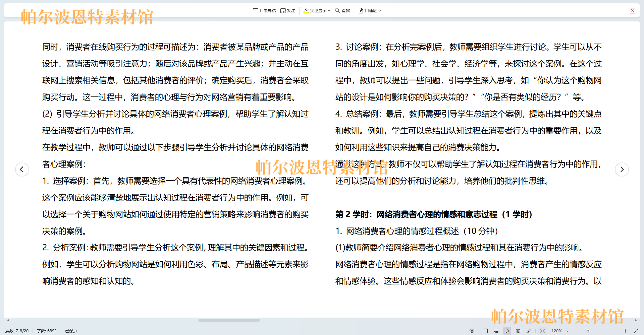Viewport: 644px width, 335px height.
Task: Click the scroll left arrow
Action: click(8, 320)
